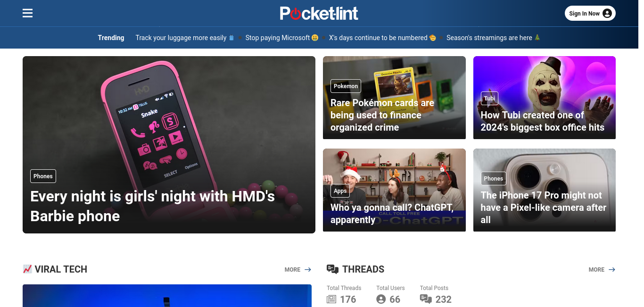Select the Pokemon category tag
This screenshot has width=644, height=307.
coord(346,86)
